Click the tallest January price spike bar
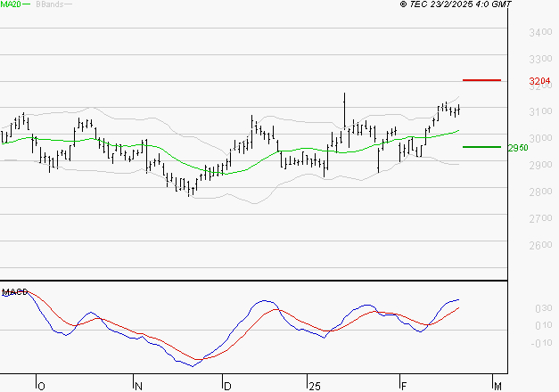This screenshot has width=559, height=392. pyautogui.click(x=344, y=110)
